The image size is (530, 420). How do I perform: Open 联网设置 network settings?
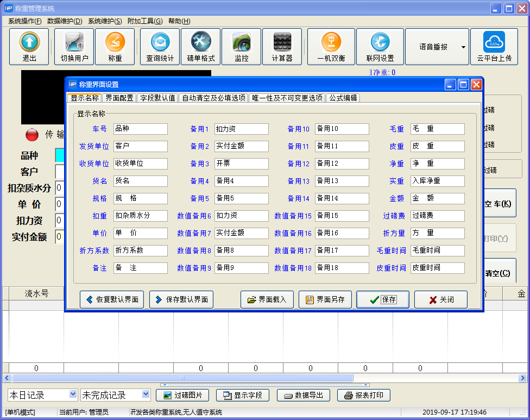[x=380, y=47]
